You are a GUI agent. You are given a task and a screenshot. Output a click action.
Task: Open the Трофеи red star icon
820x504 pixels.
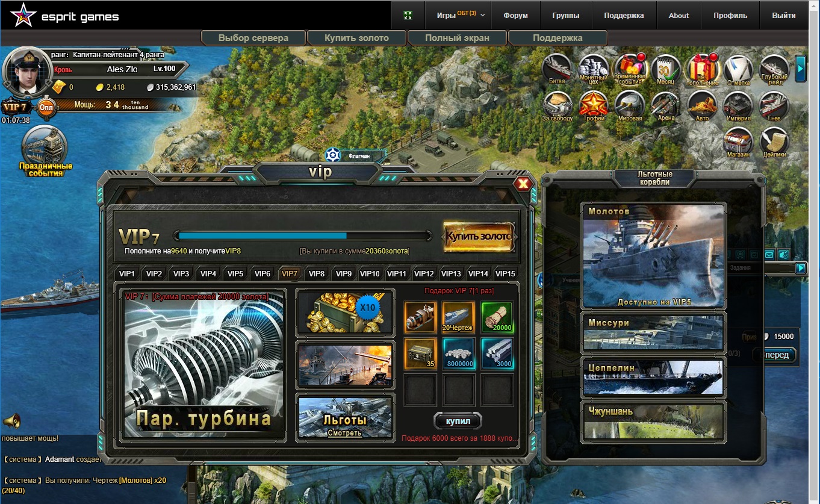point(594,105)
